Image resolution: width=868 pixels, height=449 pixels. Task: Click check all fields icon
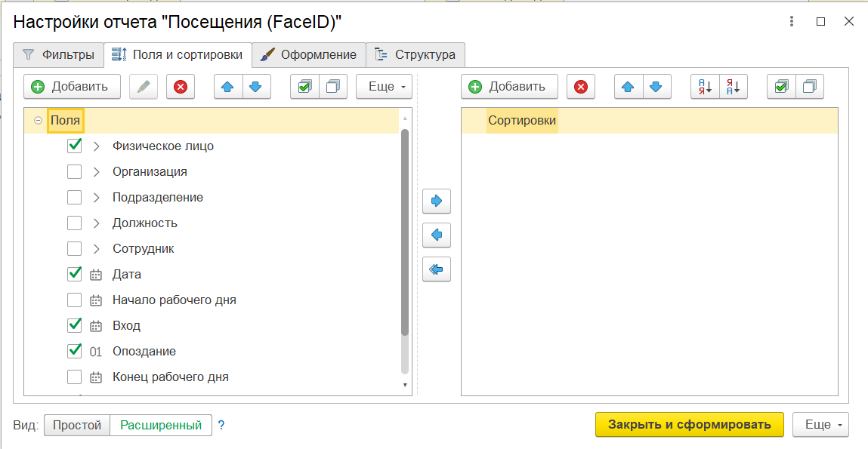click(x=304, y=87)
